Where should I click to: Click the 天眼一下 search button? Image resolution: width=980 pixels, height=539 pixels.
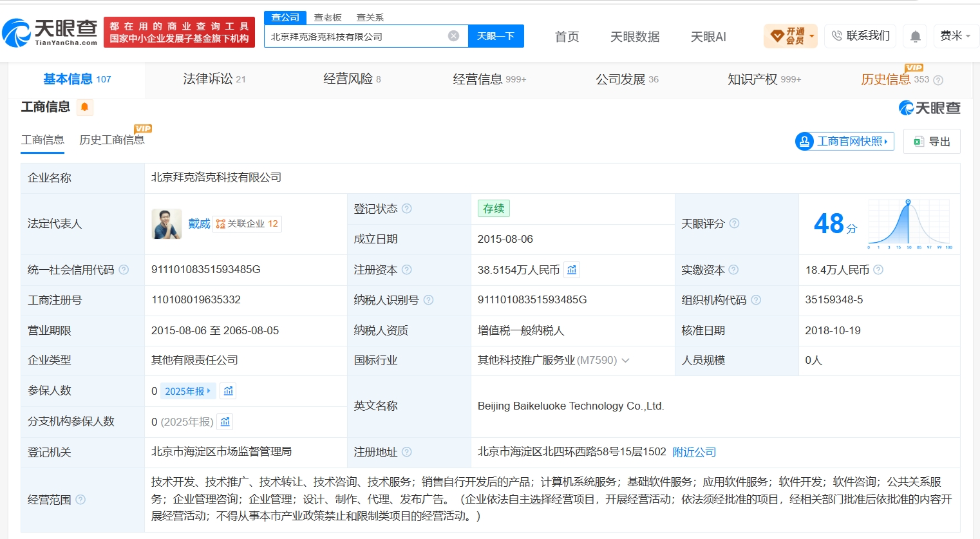pos(496,36)
